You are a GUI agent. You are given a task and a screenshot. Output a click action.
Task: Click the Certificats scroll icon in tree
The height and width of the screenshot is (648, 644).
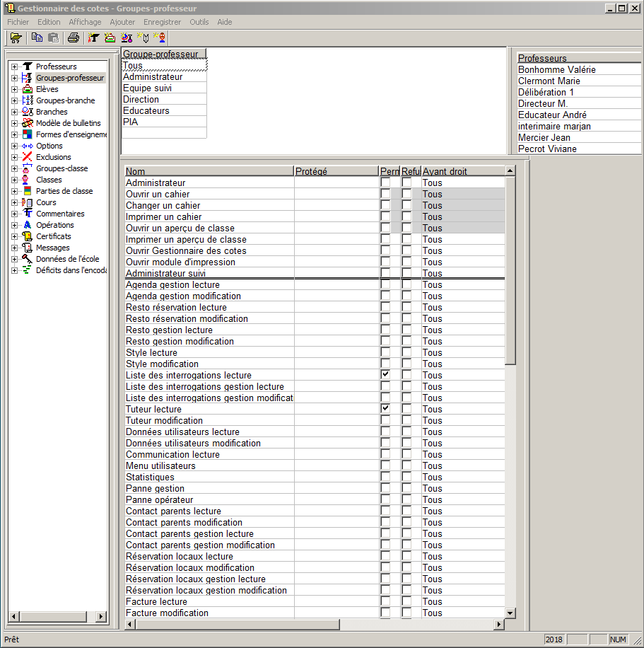click(x=27, y=236)
